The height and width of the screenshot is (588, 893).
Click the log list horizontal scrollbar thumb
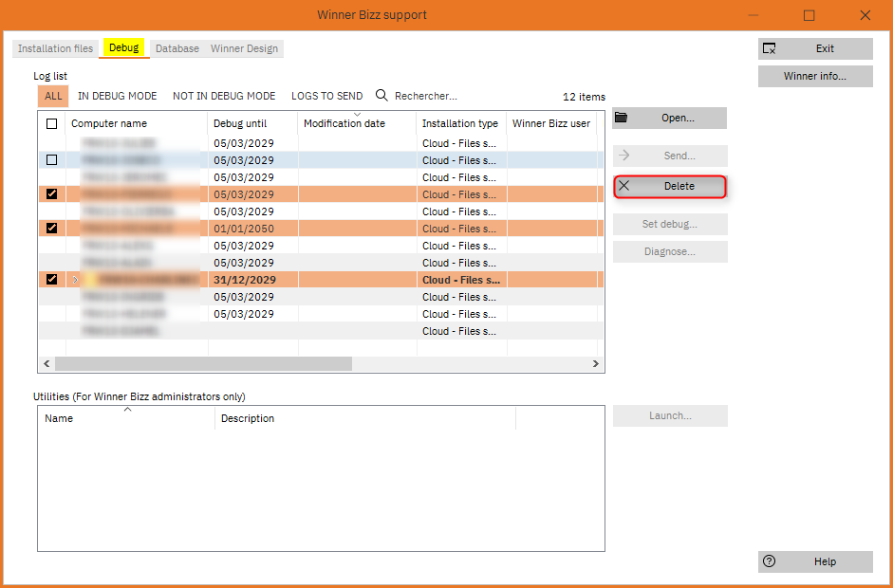(203, 363)
